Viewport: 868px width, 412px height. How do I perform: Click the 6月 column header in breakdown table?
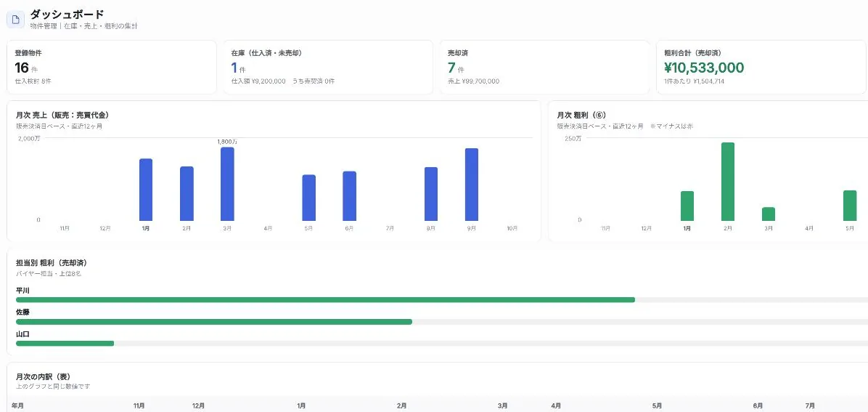(758, 406)
